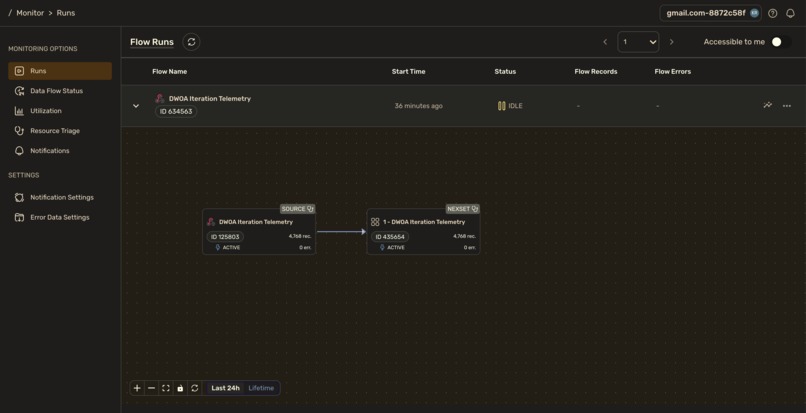806x413 pixels.
Task: Click the Runs breadcrumb
Action: [66, 13]
